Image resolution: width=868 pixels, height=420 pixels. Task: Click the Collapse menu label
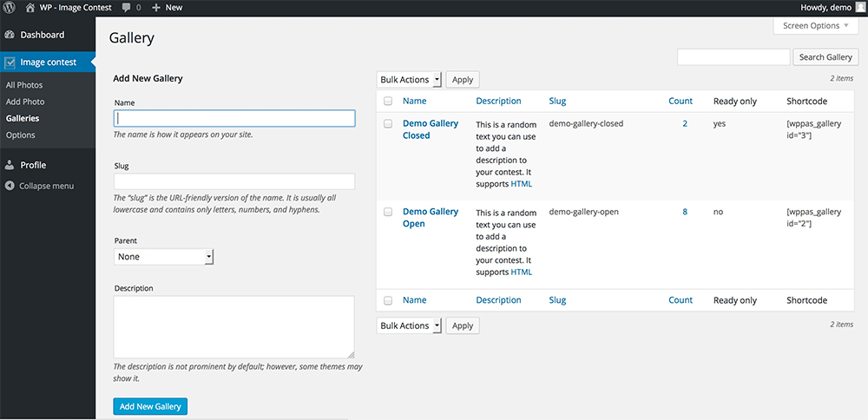click(x=47, y=186)
